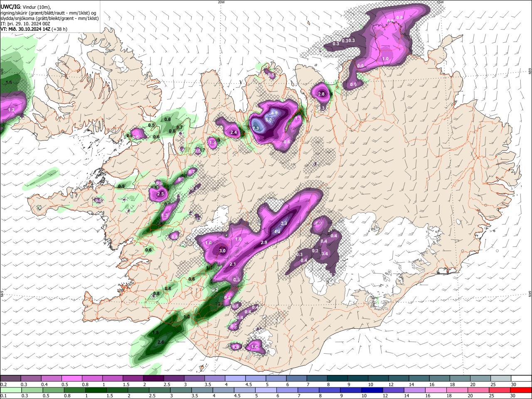Click the 'IT: þri. 29. 10. 2024 00Z' line
This screenshot has width=532, height=399.
click(x=26, y=24)
